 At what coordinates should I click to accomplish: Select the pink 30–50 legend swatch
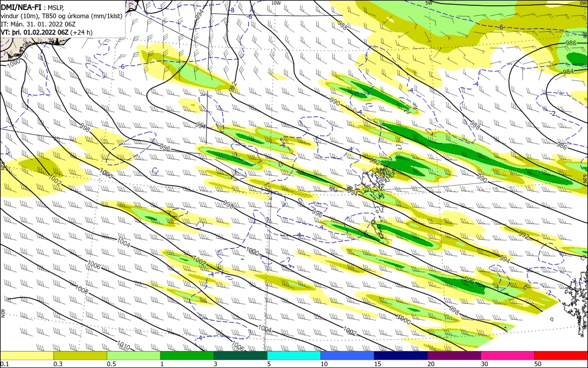508,356
